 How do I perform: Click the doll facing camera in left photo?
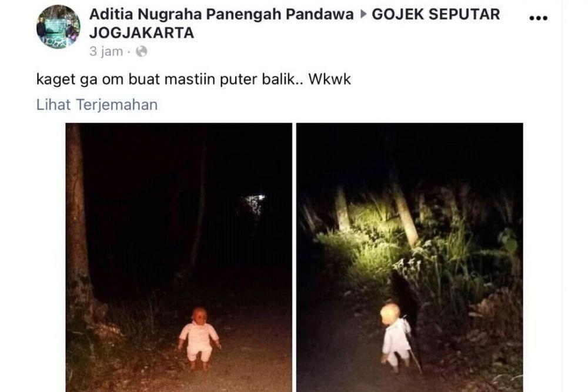pos(199,339)
